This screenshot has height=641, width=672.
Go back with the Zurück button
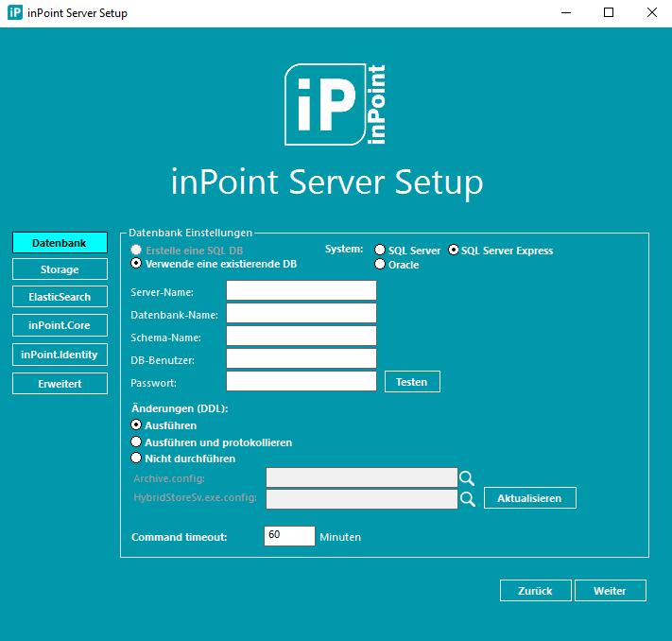point(536,590)
